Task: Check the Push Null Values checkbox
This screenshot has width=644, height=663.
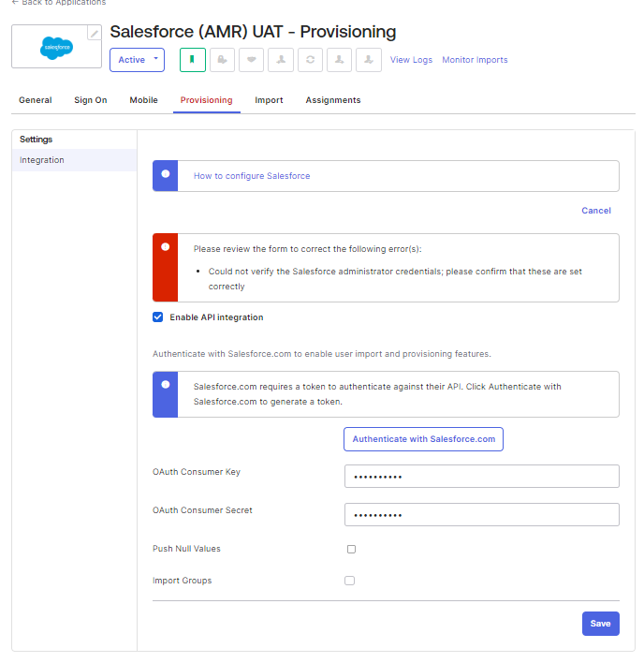Action: pos(351,549)
